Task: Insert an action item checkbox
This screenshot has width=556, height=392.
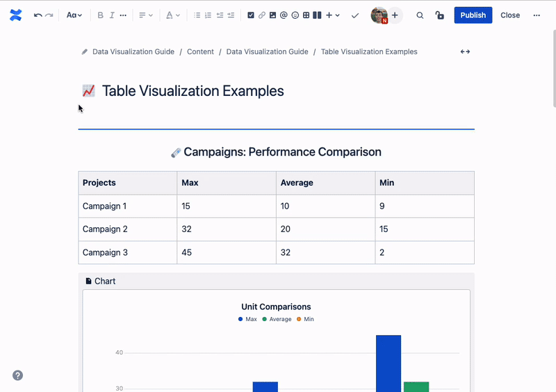Action: click(251, 15)
